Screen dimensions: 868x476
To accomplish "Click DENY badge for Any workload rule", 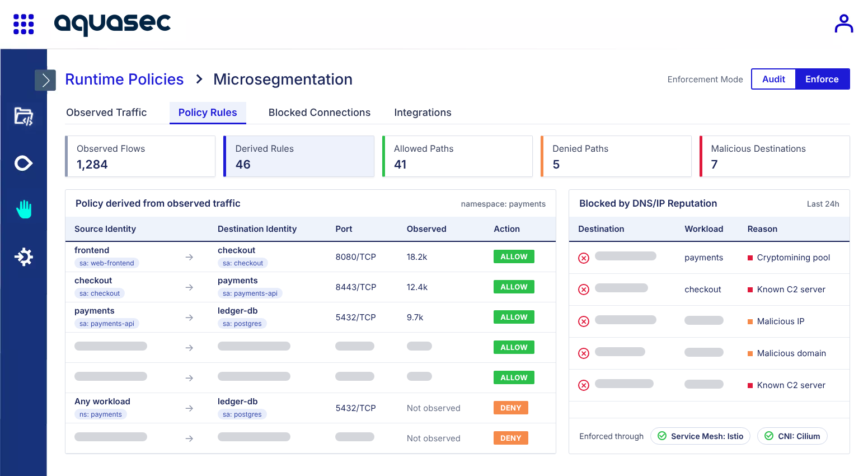I will click(x=510, y=408).
